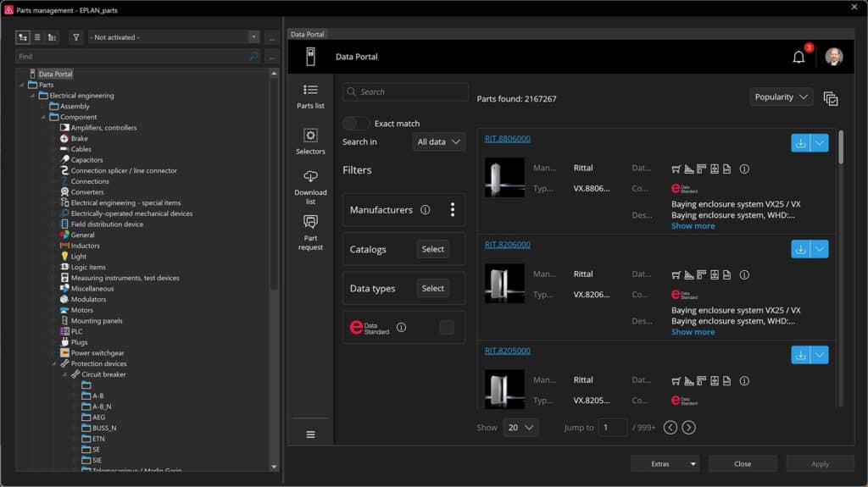868x487 pixels.
Task: Open the Show 20 results dropdown
Action: [x=520, y=428]
